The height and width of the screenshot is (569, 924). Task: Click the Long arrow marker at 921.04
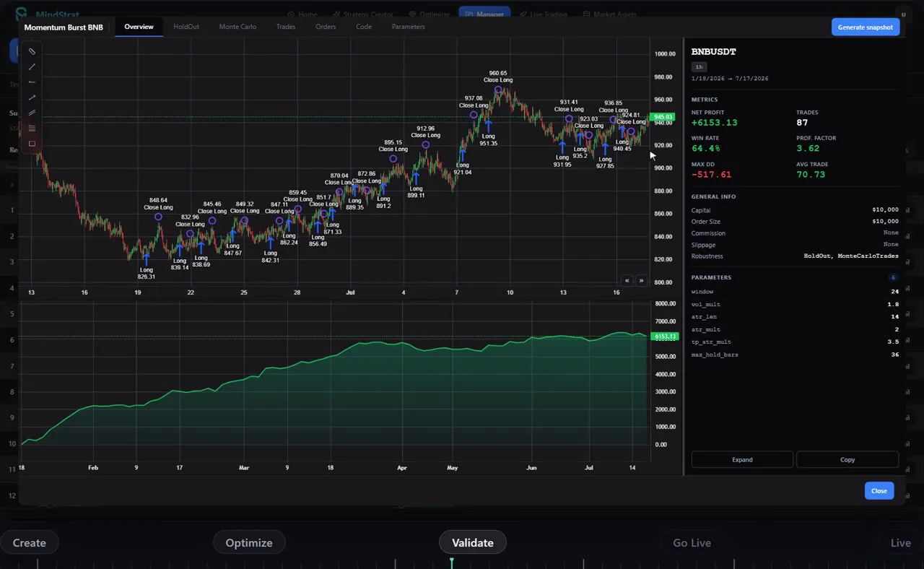click(463, 155)
